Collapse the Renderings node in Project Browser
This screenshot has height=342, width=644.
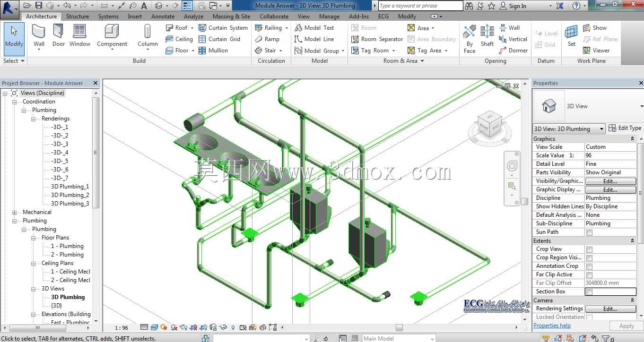34,119
